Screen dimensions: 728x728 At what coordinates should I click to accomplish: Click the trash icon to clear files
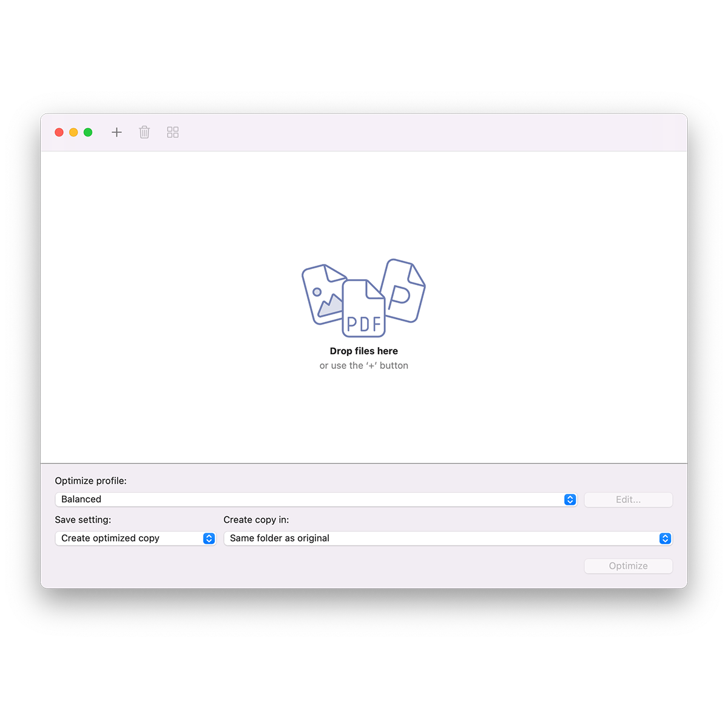(144, 132)
